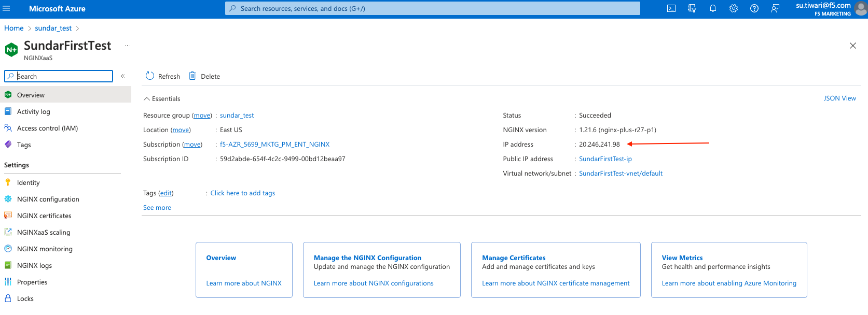
Task: Open the more options ellipsis by title
Action: (128, 46)
